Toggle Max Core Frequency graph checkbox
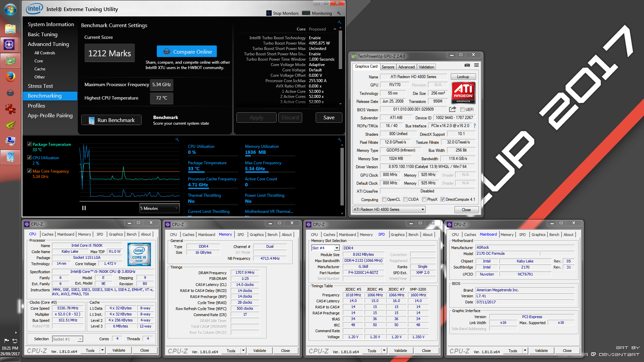This screenshot has height=362, width=644. tap(29, 171)
